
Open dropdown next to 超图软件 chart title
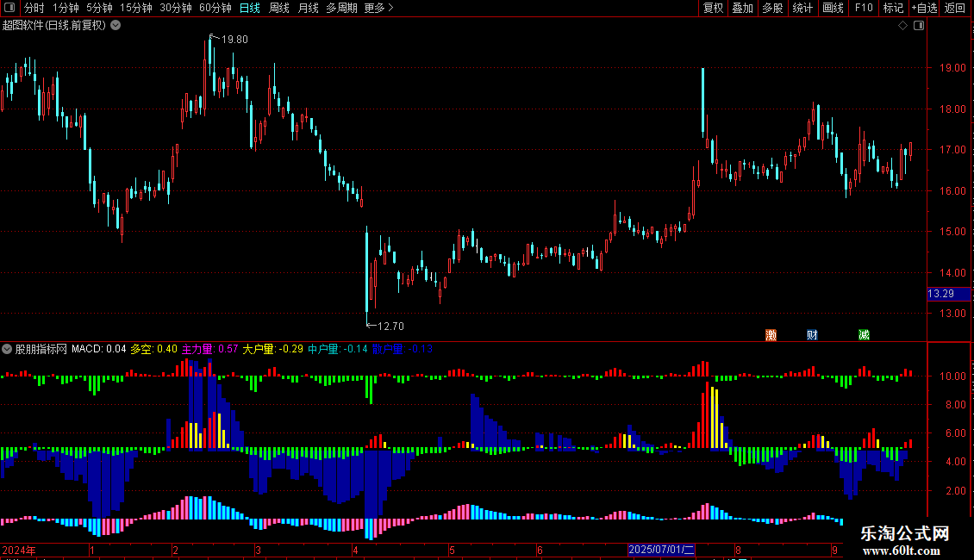tap(116, 26)
